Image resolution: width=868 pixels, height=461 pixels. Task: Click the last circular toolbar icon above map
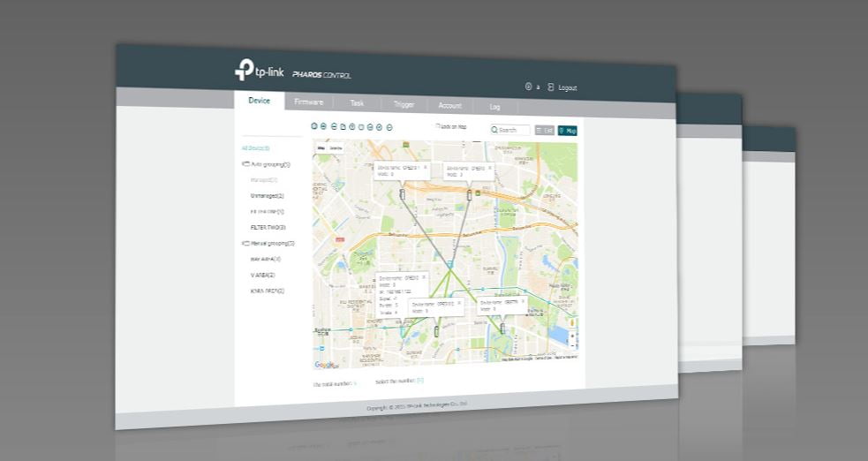click(x=389, y=127)
